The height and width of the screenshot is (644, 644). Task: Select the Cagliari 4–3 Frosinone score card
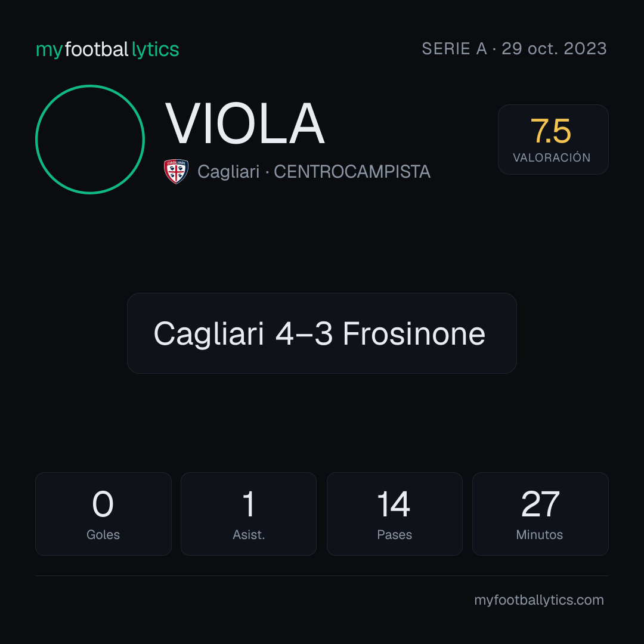[321, 333]
